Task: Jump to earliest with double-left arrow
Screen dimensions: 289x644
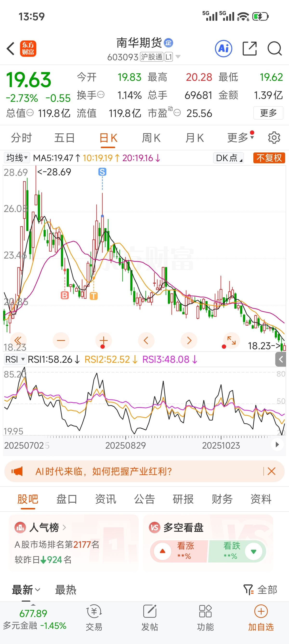Action: point(18,340)
